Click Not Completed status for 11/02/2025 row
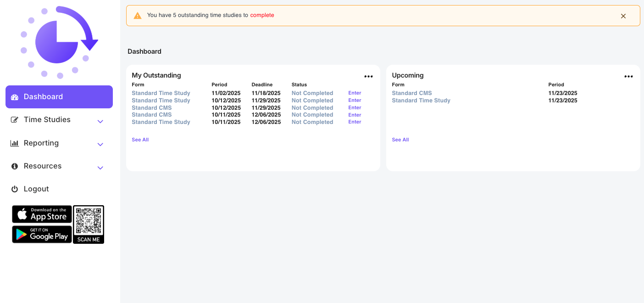The width and height of the screenshot is (644, 303). [312, 93]
